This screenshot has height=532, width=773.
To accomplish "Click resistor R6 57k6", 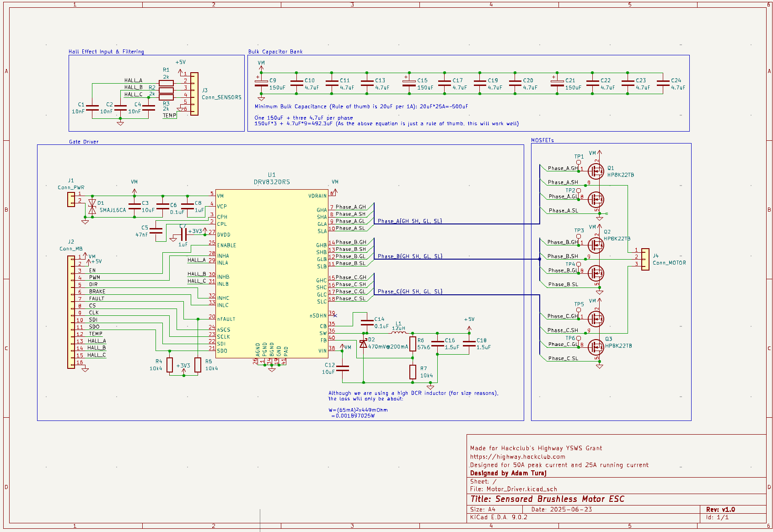I will point(413,344).
